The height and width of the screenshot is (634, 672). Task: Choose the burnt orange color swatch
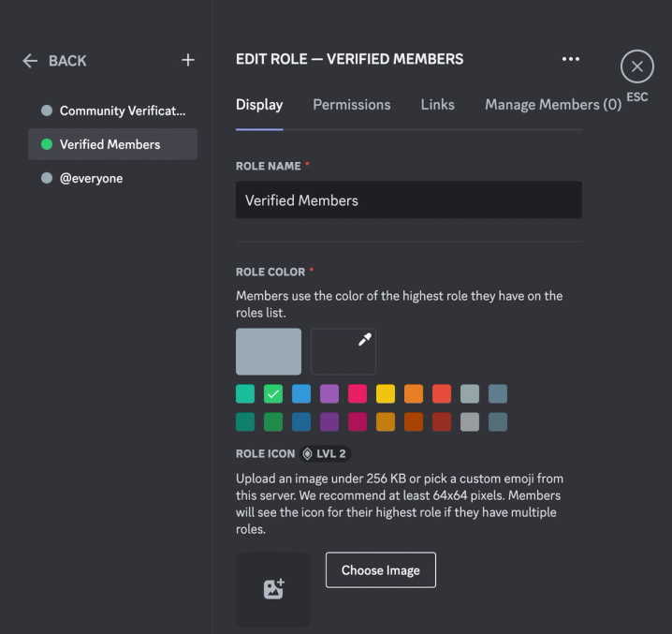(x=414, y=422)
